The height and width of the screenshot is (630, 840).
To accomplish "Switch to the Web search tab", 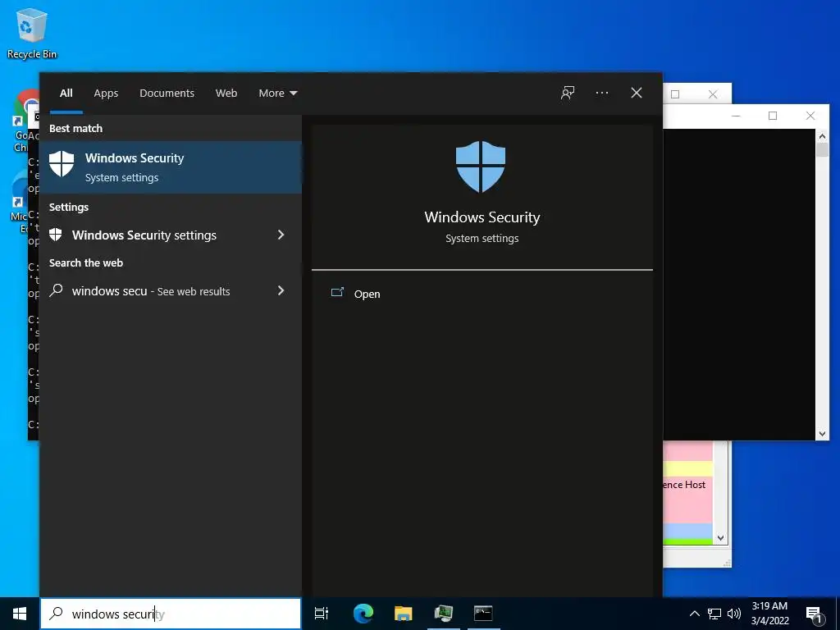I will (226, 94).
